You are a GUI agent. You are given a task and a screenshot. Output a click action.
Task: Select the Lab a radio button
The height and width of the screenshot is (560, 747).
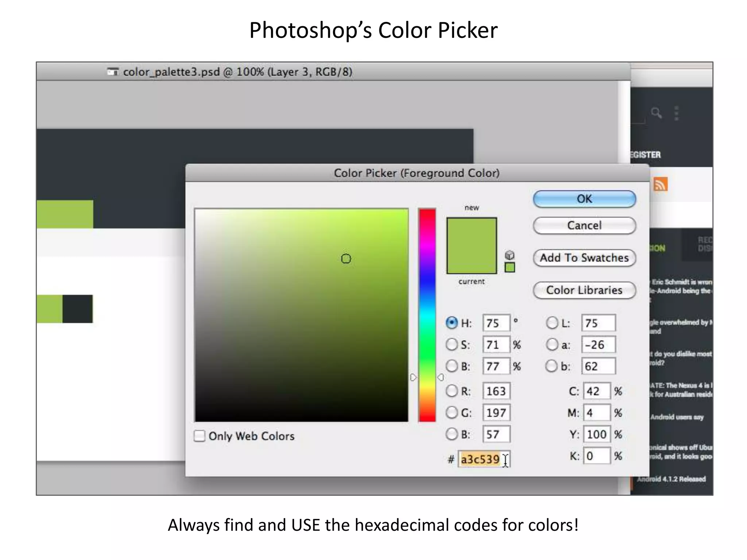[552, 344]
